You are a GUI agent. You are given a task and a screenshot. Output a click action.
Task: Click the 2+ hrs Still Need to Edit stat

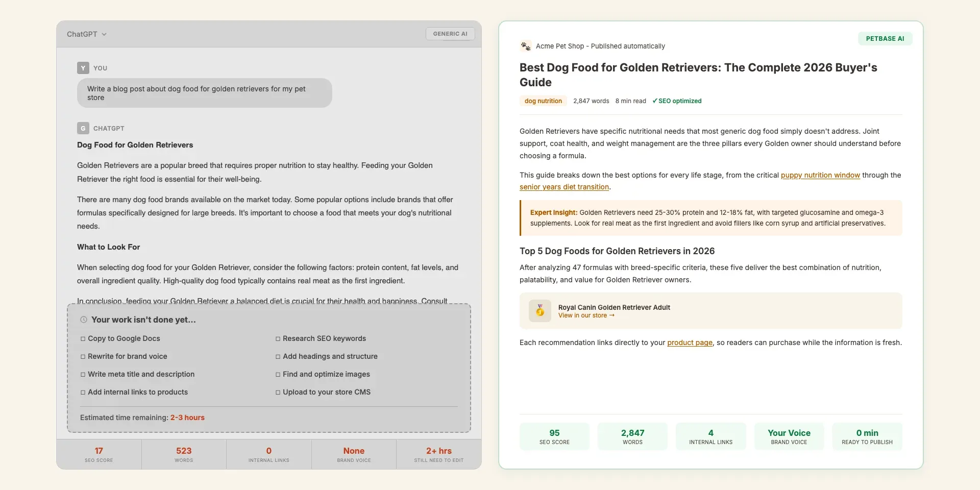pyautogui.click(x=439, y=454)
